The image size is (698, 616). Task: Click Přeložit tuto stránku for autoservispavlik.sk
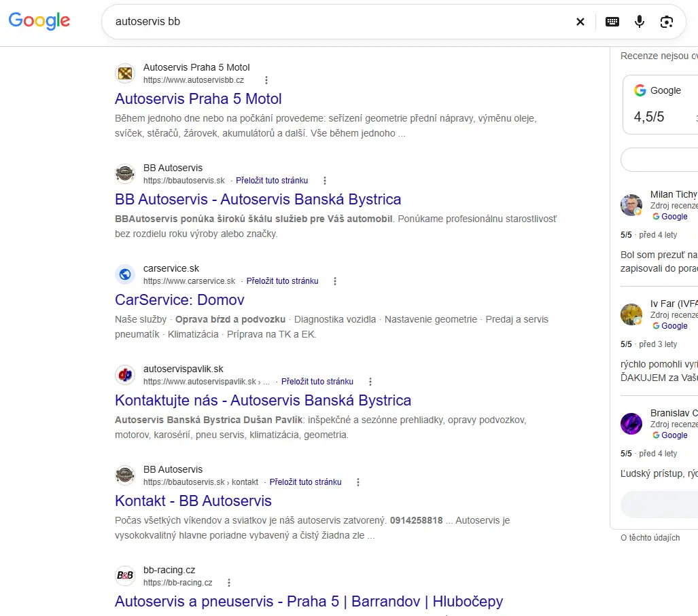pyautogui.click(x=317, y=382)
